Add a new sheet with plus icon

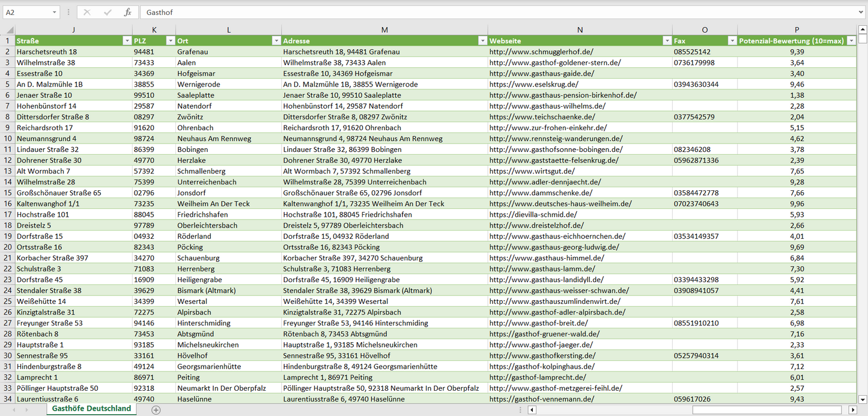(156, 409)
